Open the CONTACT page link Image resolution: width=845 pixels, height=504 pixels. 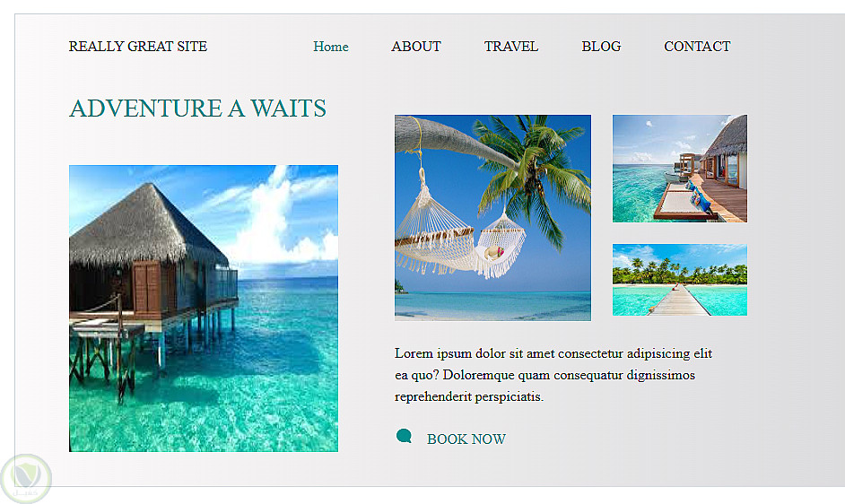[697, 47]
